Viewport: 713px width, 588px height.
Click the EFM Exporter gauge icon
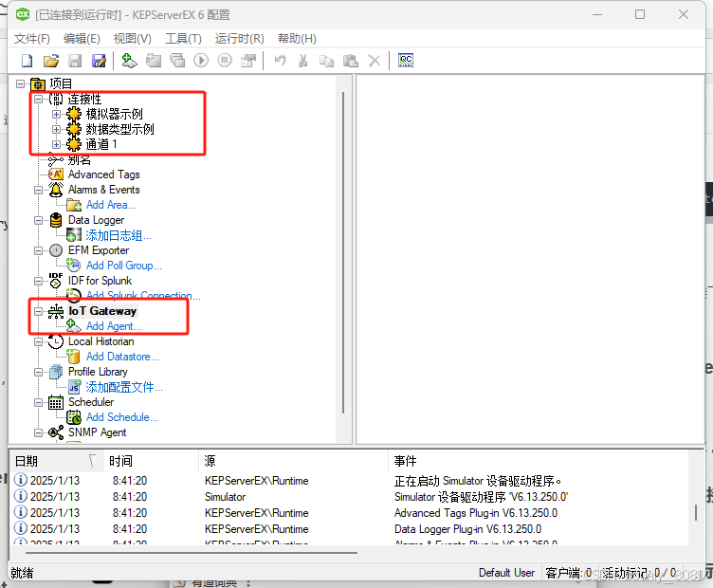(56, 250)
